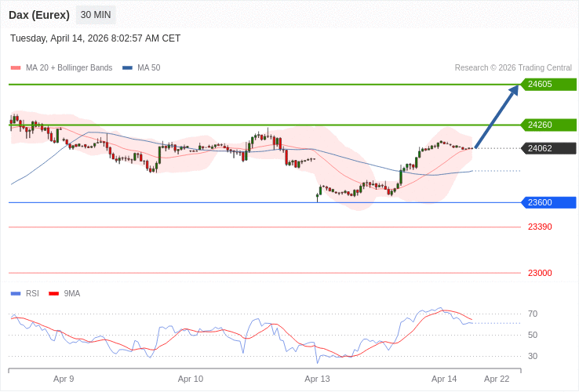This screenshot has height=392, width=579.
Task: Click the Apr 13 date axis label
Action: [317, 378]
